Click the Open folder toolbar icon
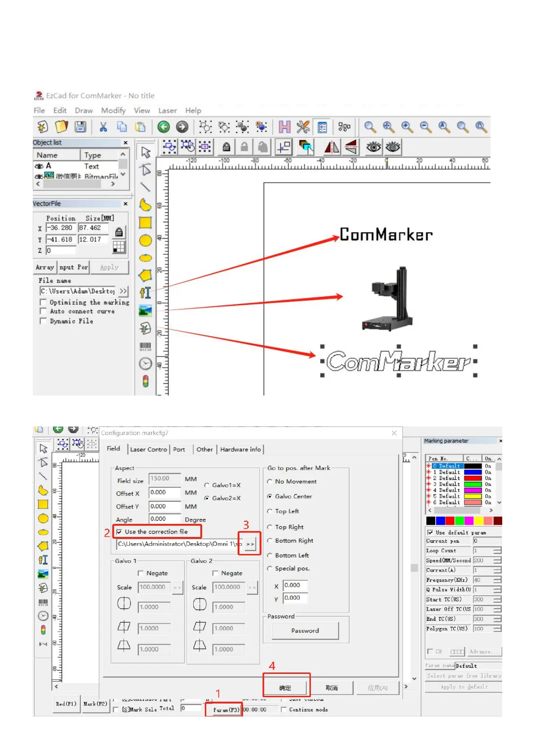Image resolution: width=535 pixels, height=756 pixels. pyautogui.click(x=62, y=127)
